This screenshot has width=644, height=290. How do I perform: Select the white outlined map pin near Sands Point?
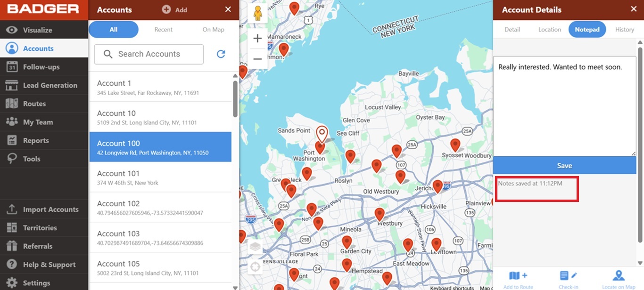[322, 134]
